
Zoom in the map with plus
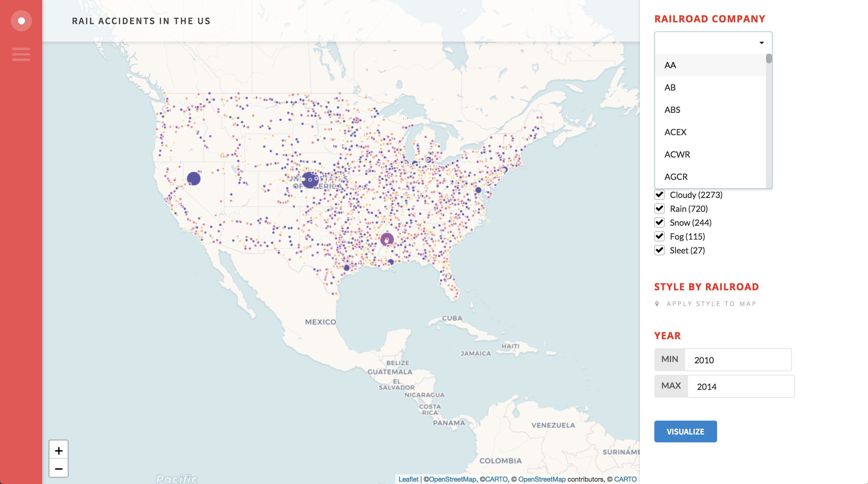tap(59, 450)
